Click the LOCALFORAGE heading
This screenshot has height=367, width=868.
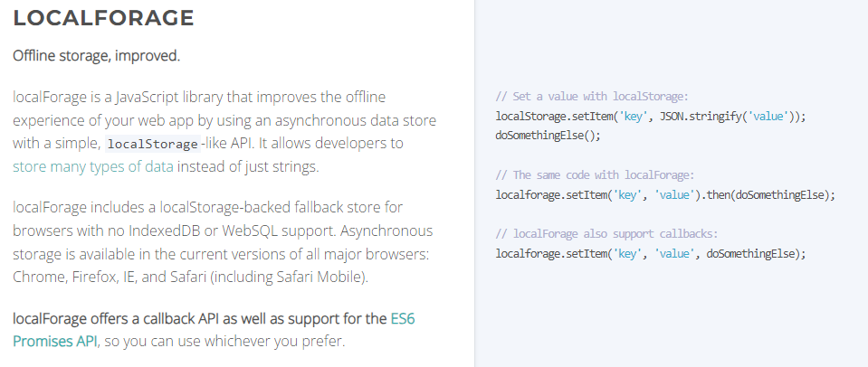coord(103,18)
